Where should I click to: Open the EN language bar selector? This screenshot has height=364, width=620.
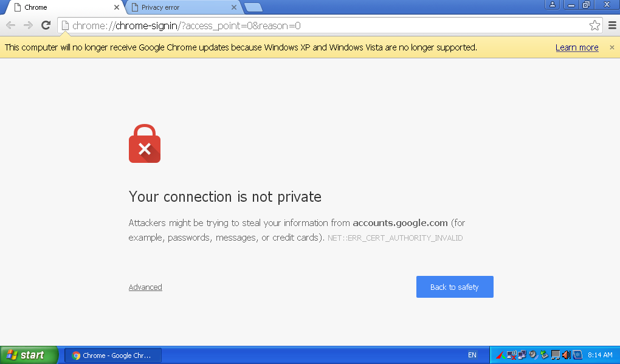tap(472, 355)
